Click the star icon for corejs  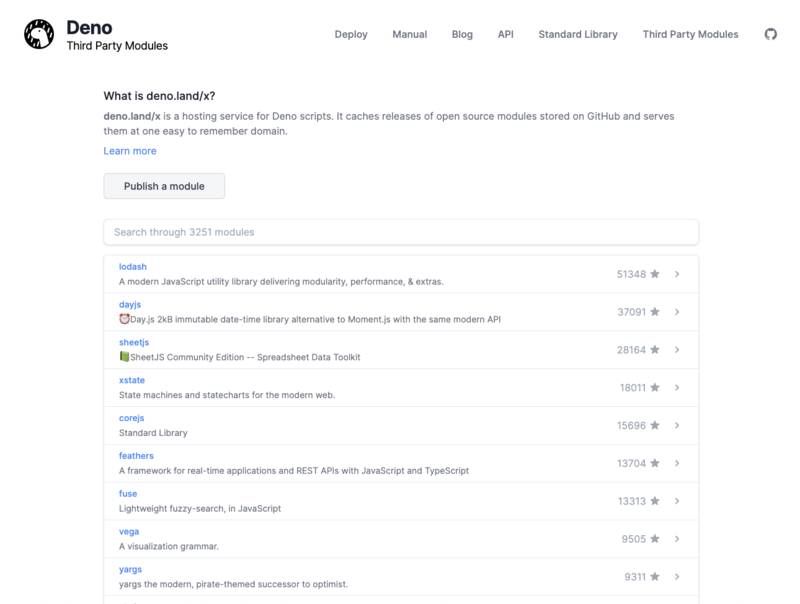point(655,425)
